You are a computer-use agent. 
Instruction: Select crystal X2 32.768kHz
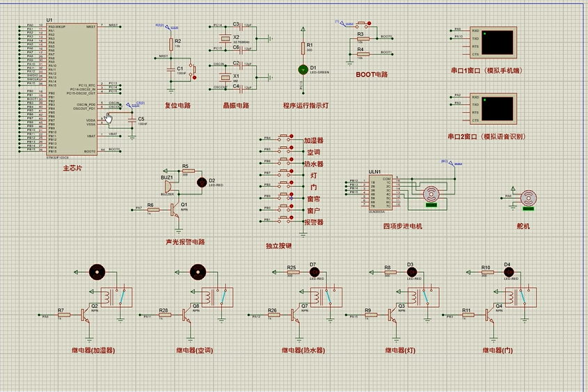(x=225, y=38)
